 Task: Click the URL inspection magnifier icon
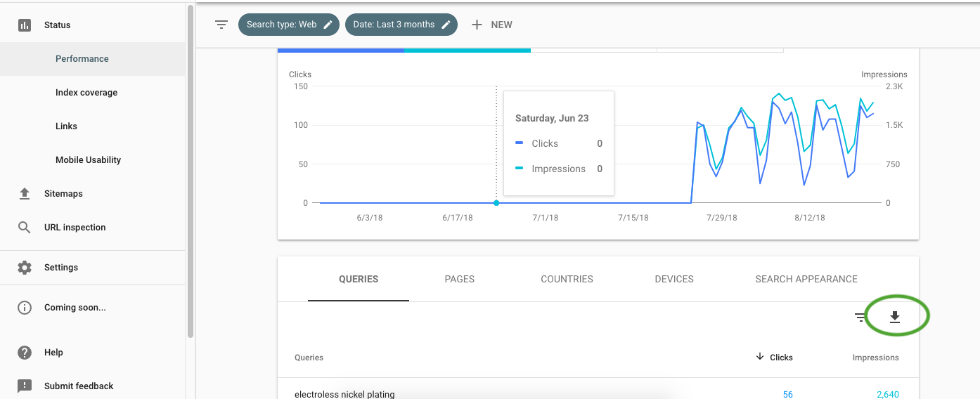25,228
